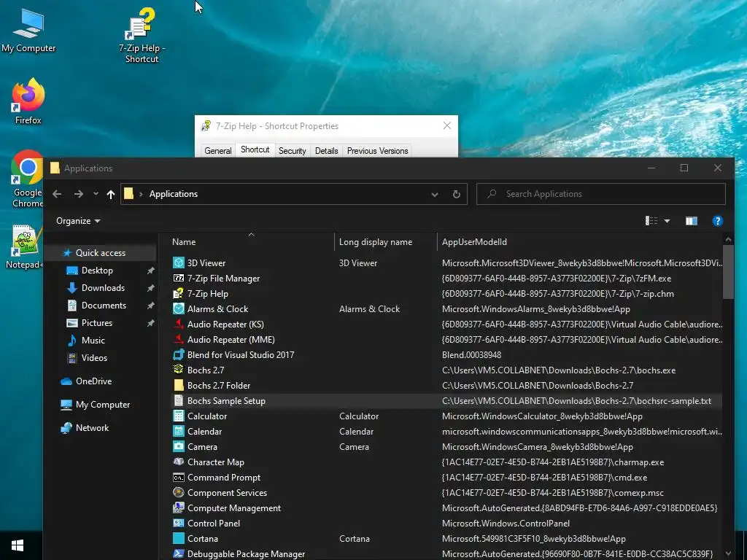
Task: Click the scroll down arrow in file list
Action: click(728, 553)
